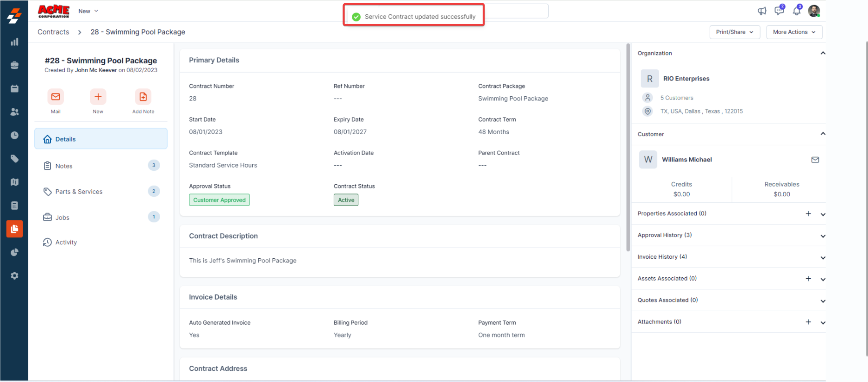
Task: Open the New dropdown in header
Action: click(x=88, y=11)
